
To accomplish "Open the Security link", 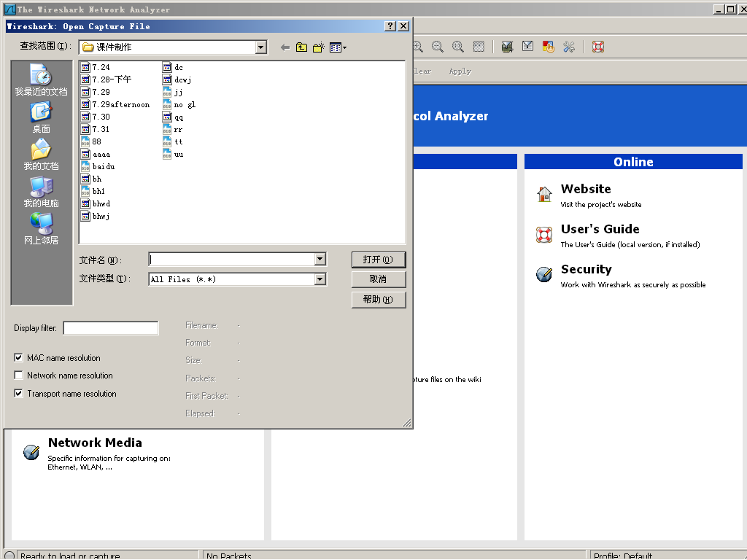I will click(x=586, y=269).
